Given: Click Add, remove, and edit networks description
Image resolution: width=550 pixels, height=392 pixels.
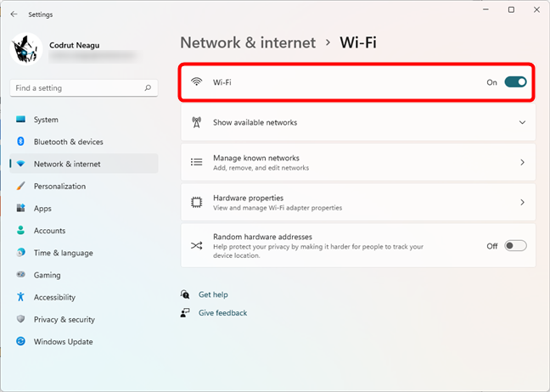Looking at the screenshot, I should coord(261,168).
